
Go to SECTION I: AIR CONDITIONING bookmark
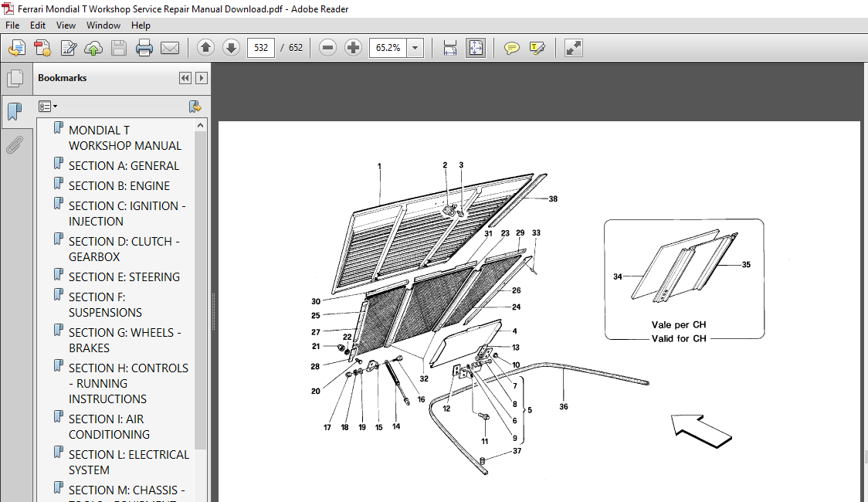click(x=109, y=427)
